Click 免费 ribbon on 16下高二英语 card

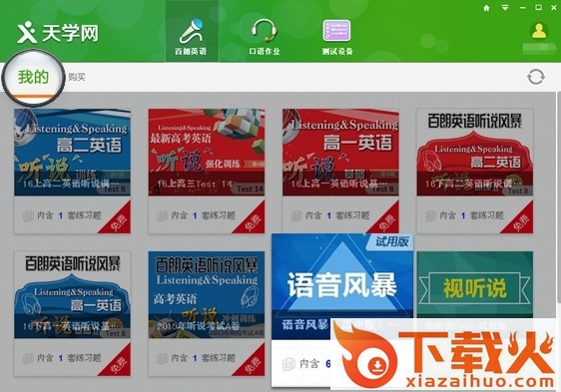click(x=521, y=221)
